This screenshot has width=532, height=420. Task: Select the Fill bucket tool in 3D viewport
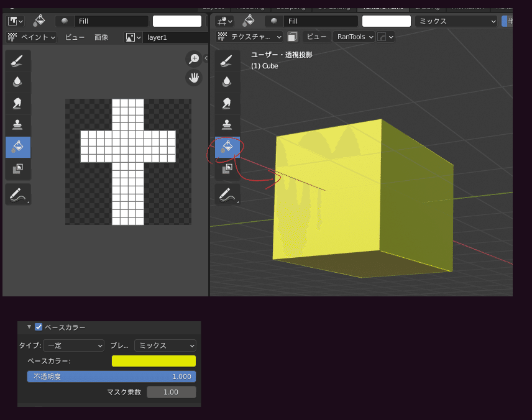point(227,147)
